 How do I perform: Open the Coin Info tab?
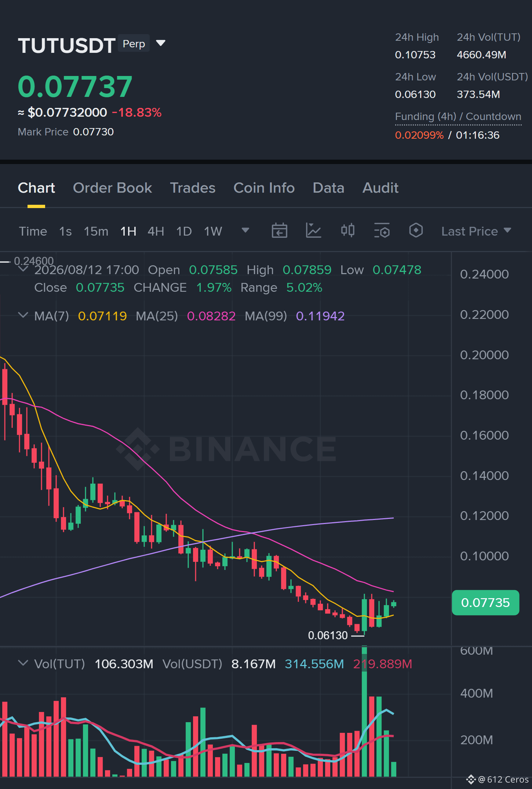click(264, 188)
